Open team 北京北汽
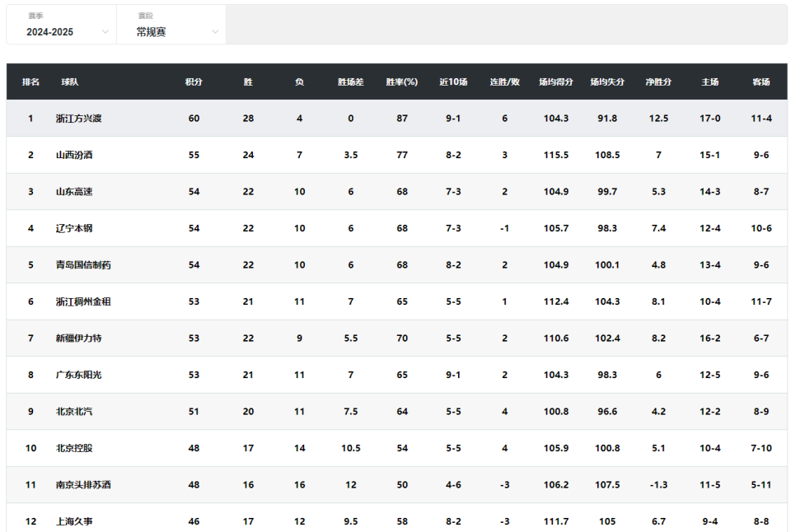This screenshot has width=791, height=532. coord(74,412)
